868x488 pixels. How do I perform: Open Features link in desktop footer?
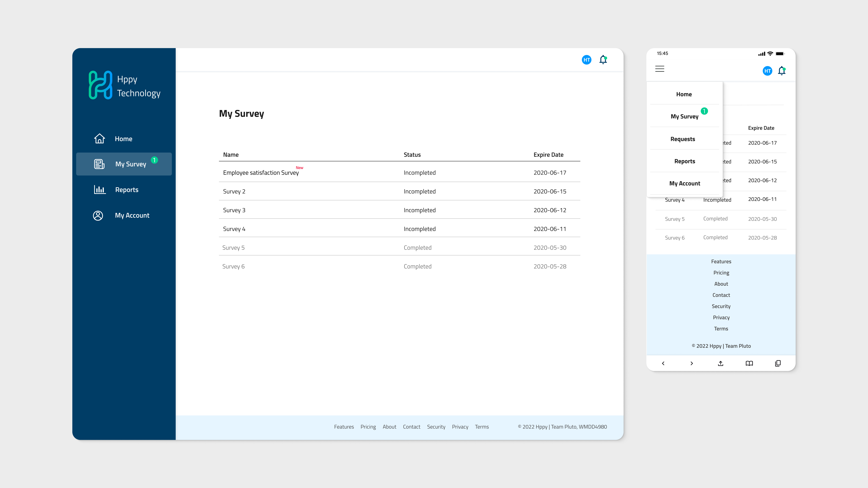point(344,427)
